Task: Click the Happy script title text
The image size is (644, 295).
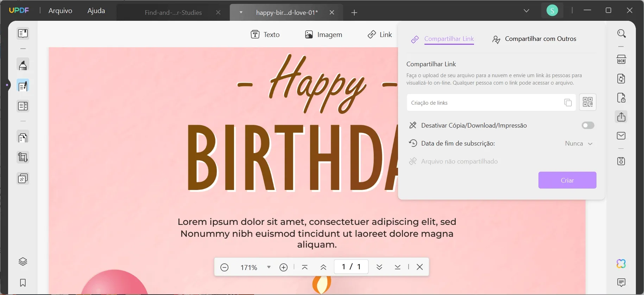Action: click(318, 84)
